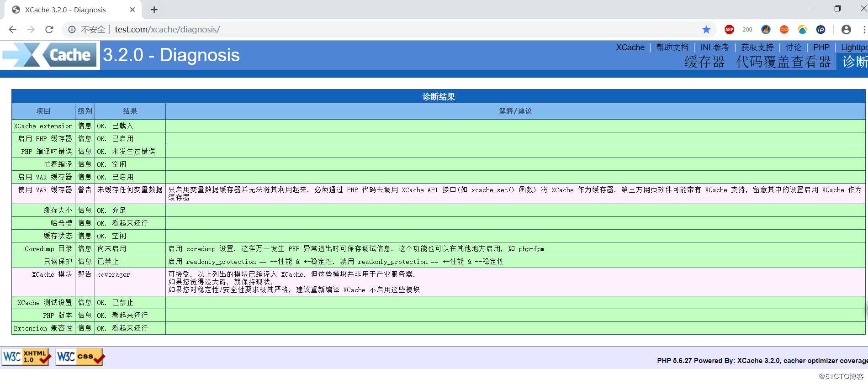Click the PHP 编译时错误 row label
This screenshot has height=384, width=868.
47,152
